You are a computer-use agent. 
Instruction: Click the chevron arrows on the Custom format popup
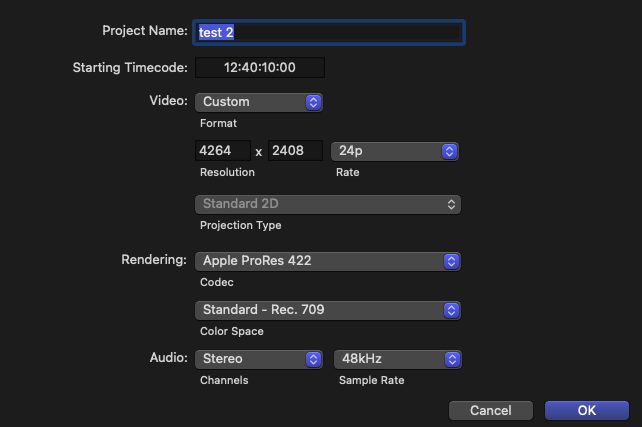[313, 101]
